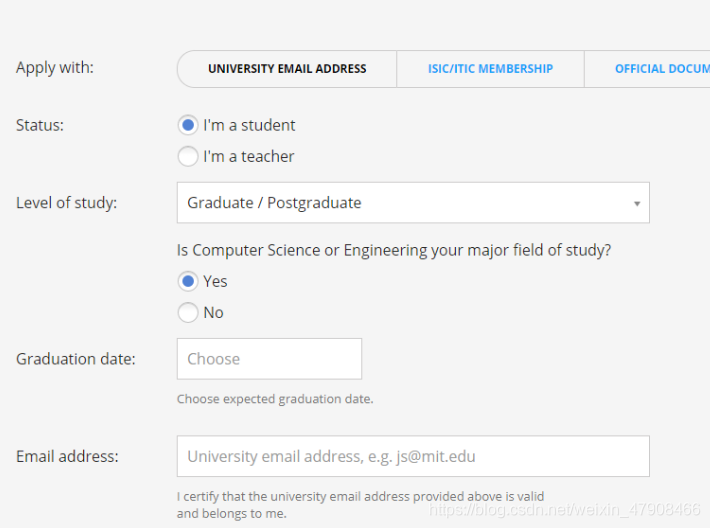The height and width of the screenshot is (528, 710).
Task: Click the "Email address:" label
Action: [67, 456]
